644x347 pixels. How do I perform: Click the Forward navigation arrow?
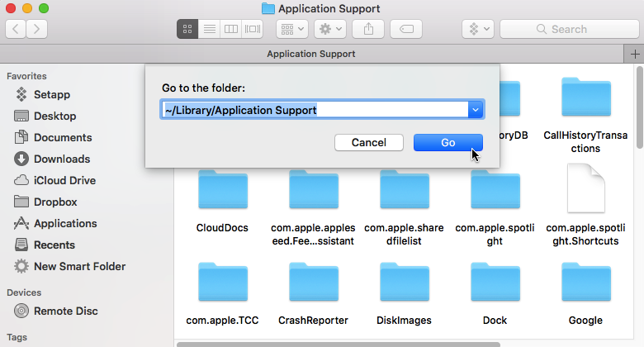pos(37,29)
